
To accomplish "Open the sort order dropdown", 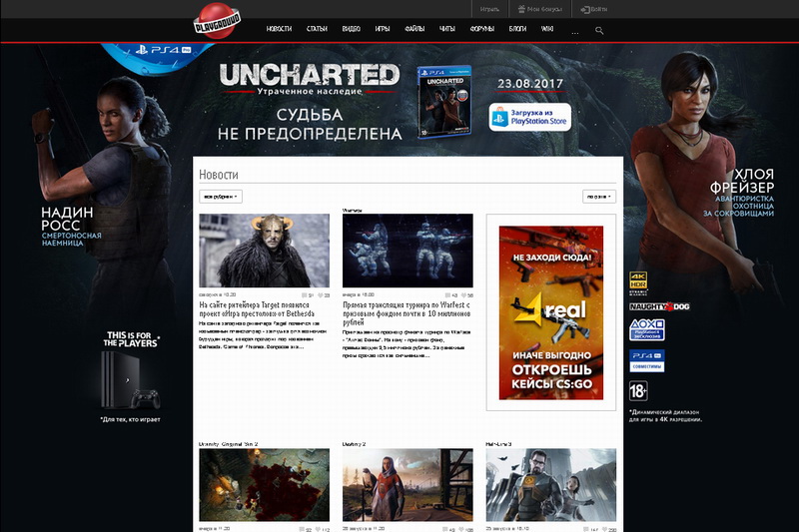I will pos(598,197).
